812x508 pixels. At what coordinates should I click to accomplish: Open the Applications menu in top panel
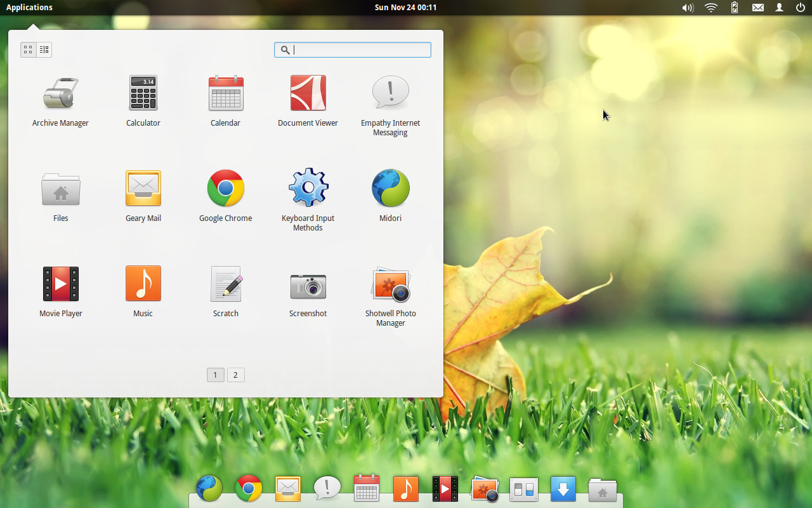[29, 8]
